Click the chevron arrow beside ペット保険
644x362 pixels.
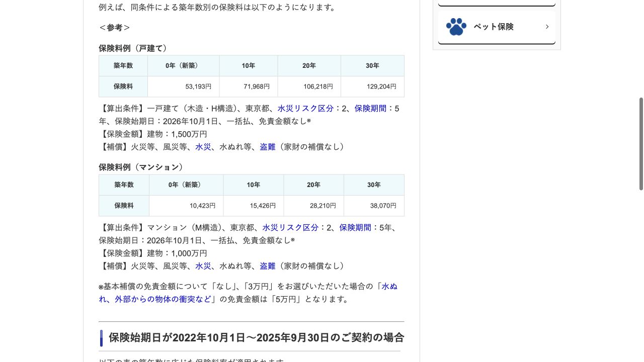click(x=547, y=27)
